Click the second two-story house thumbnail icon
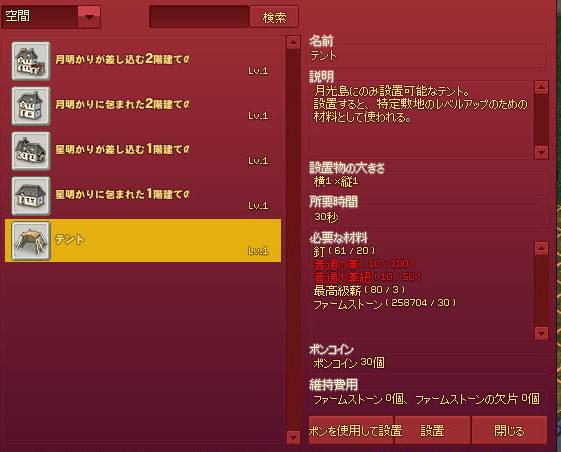This screenshot has width=561, height=452. [31, 106]
